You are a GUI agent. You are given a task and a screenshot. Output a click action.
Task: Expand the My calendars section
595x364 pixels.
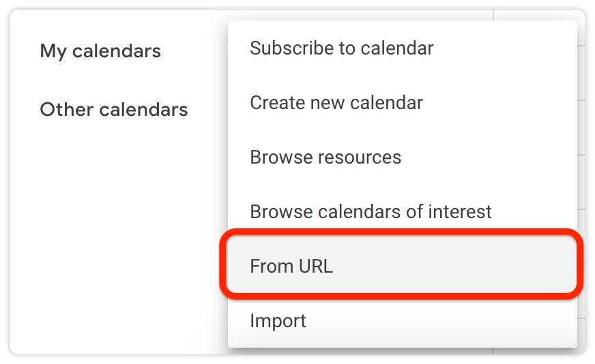[x=100, y=51]
